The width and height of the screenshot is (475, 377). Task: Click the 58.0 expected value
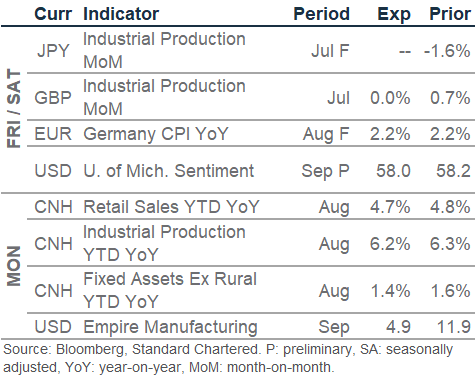393,171
